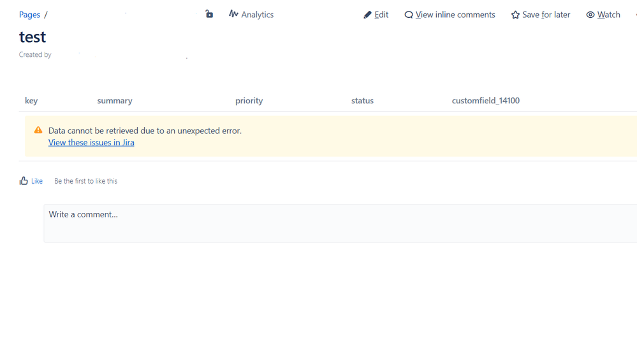Viewport: 637px width, 364px height.
Task: Click the Like text link
Action: (37, 181)
